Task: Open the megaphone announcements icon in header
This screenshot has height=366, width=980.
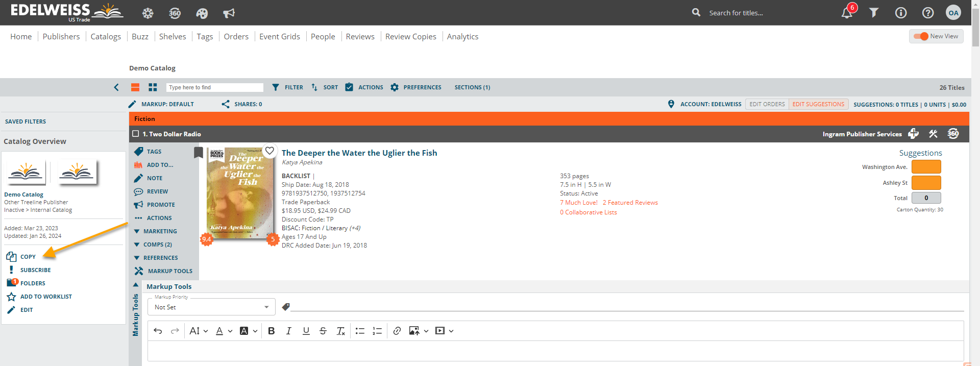Action: point(229,13)
